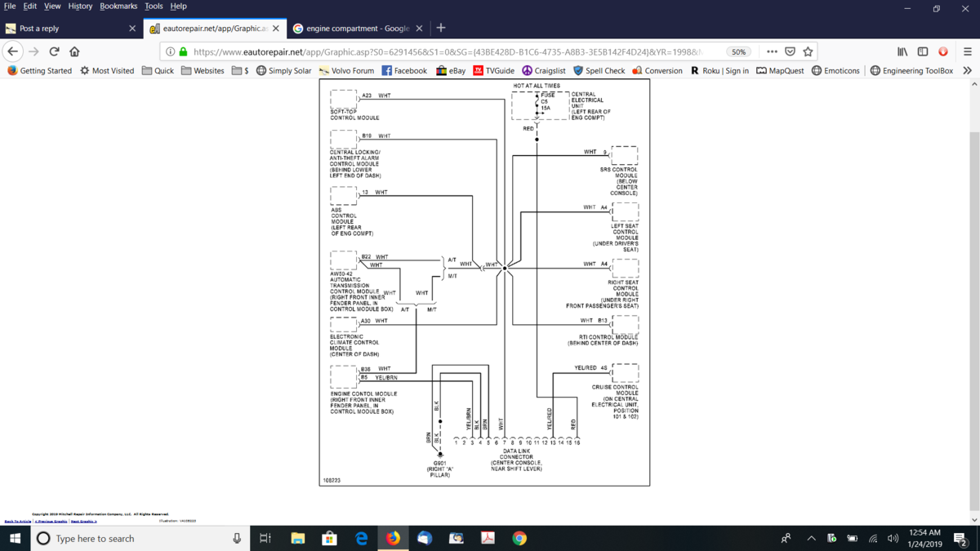
Task: Bookmark this page with the star icon
Action: pyautogui.click(x=808, y=51)
